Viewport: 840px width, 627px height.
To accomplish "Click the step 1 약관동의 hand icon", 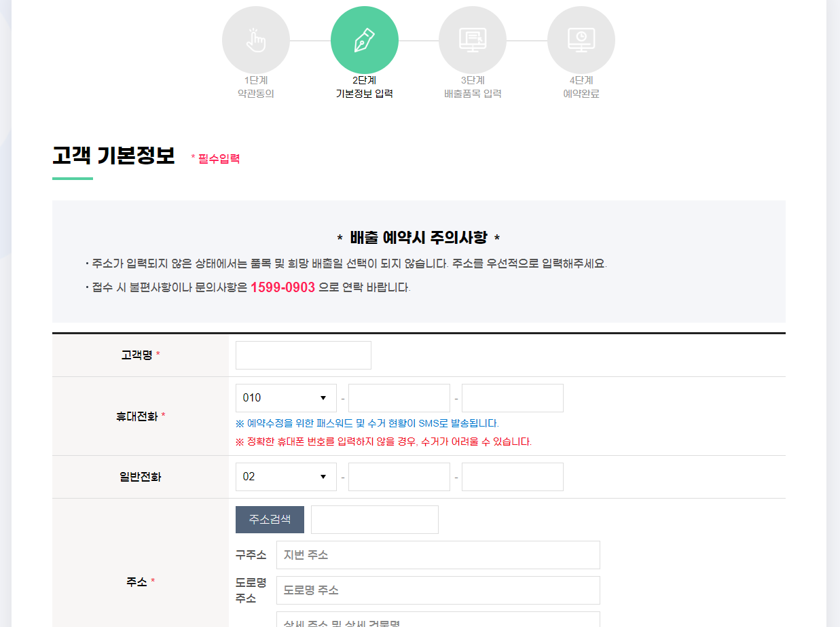I will (256, 39).
